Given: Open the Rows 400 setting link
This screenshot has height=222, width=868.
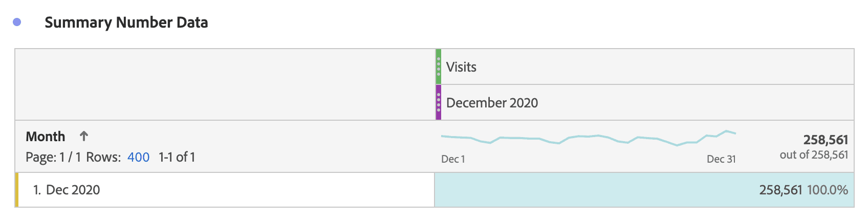Looking at the screenshot, I should (138, 157).
